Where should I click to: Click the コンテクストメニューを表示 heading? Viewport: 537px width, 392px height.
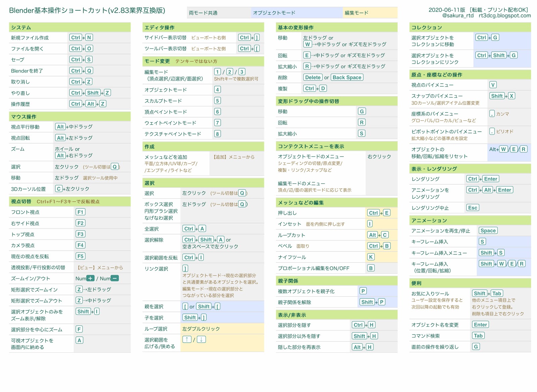(311, 146)
